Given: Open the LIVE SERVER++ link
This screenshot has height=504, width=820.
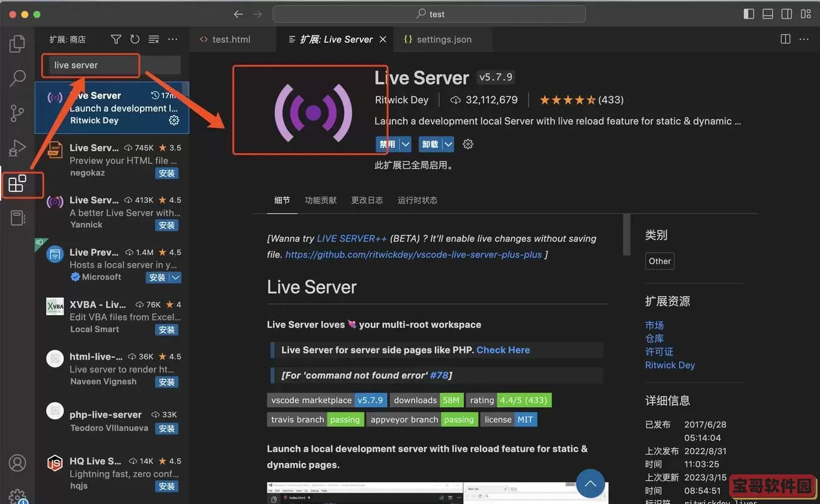Looking at the screenshot, I should coord(352,238).
